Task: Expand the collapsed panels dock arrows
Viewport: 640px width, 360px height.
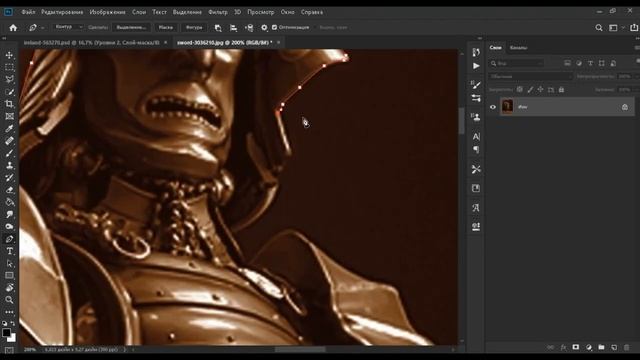Action: click(480, 38)
